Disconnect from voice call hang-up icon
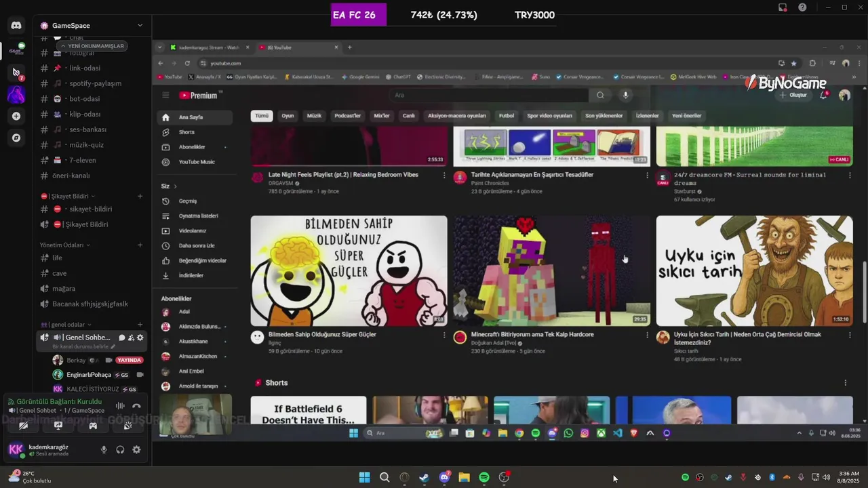Viewport: 868px width, 488px height. (136, 406)
